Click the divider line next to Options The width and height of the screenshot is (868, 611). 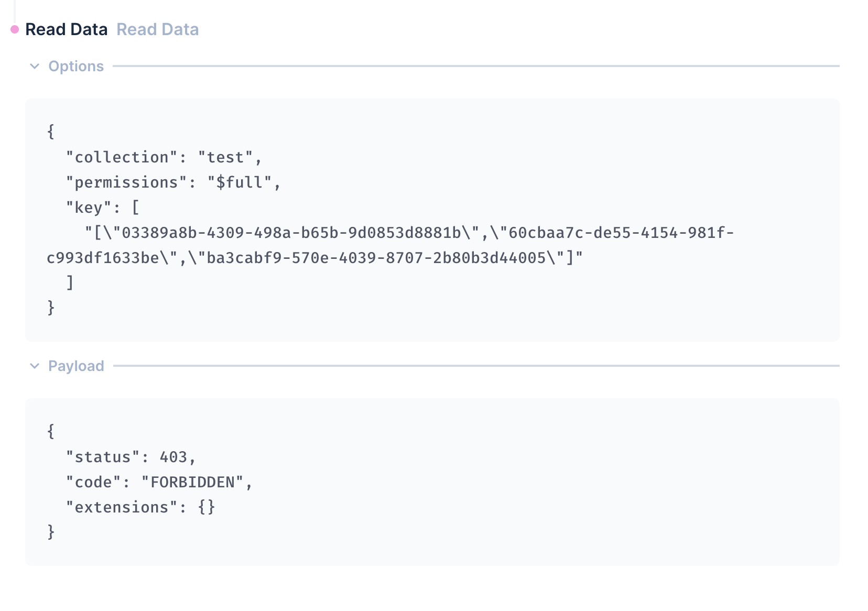click(476, 66)
